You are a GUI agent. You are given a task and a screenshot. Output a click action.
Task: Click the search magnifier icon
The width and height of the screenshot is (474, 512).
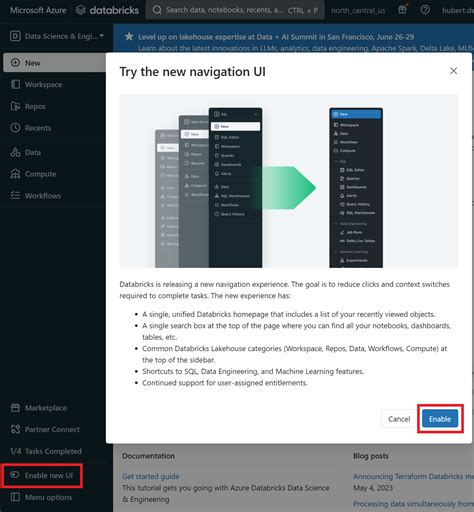coord(157,10)
